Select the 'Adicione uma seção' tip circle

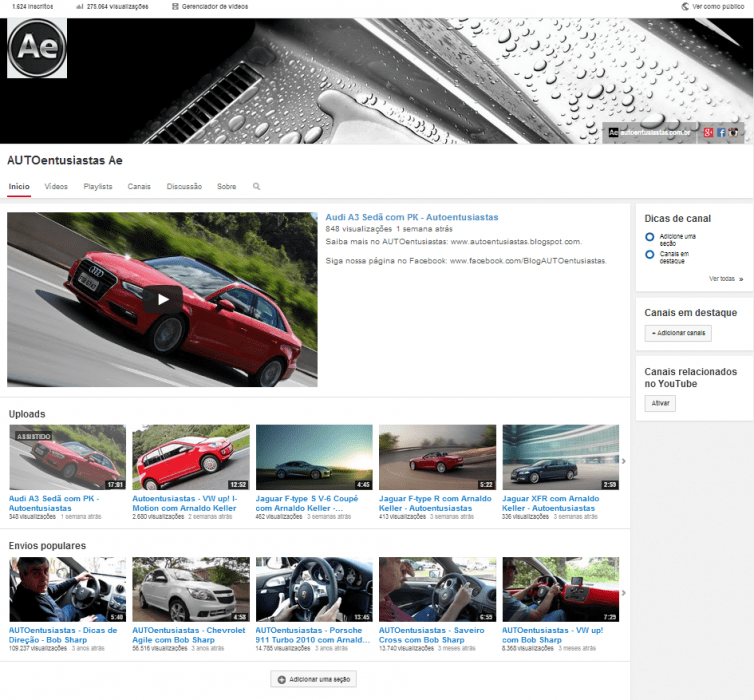click(x=650, y=238)
